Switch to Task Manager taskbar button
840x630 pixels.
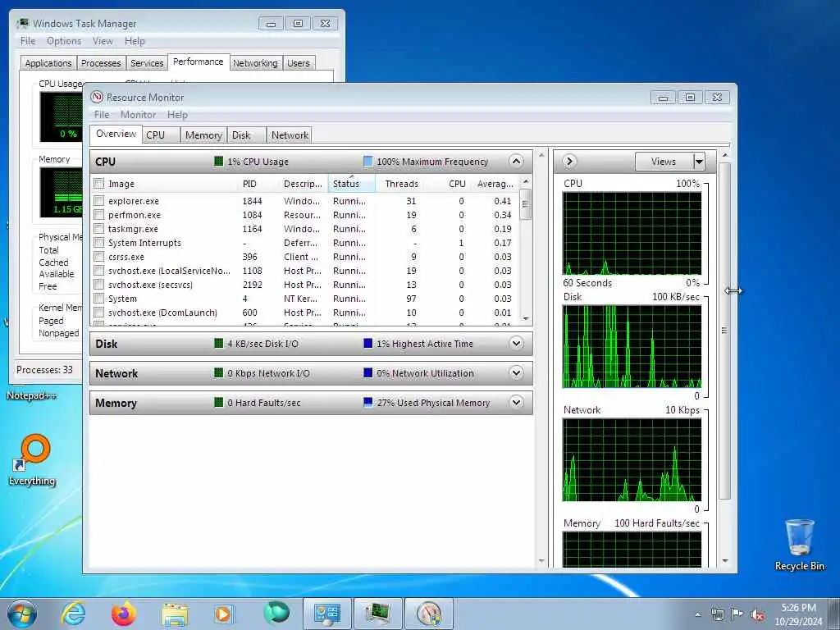[x=377, y=614]
